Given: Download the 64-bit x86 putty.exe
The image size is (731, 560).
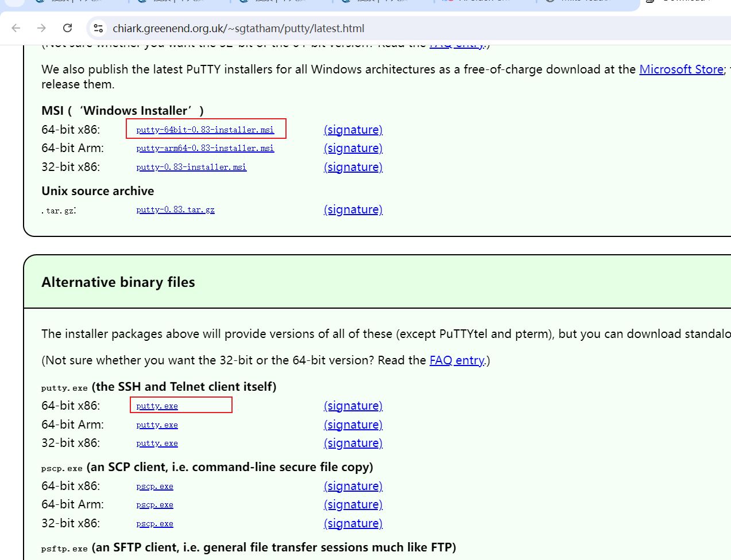Looking at the screenshot, I should click(157, 406).
